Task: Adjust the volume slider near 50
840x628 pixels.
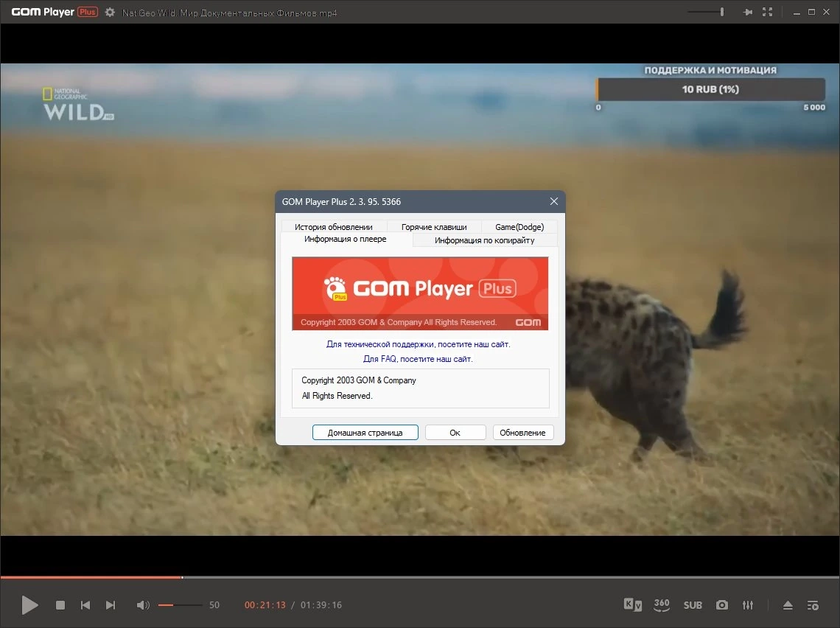Action: pyautogui.click(x=180, y=605)
